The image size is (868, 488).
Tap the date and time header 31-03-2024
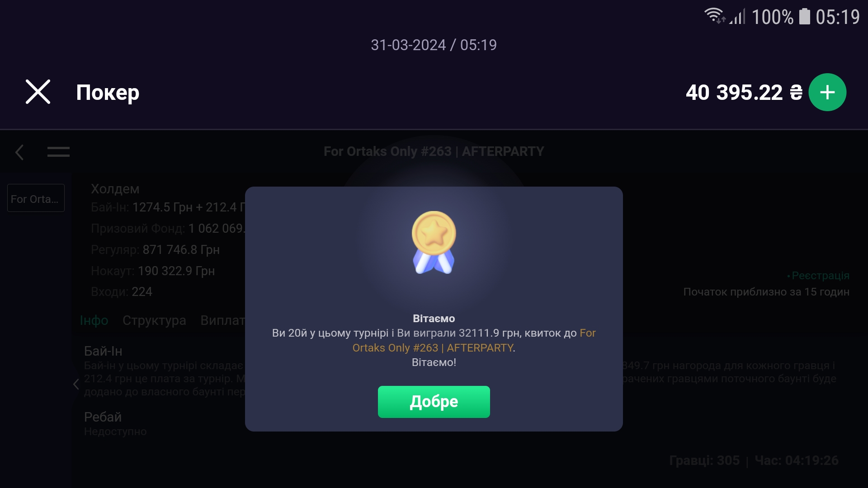(x=434, y=45)
